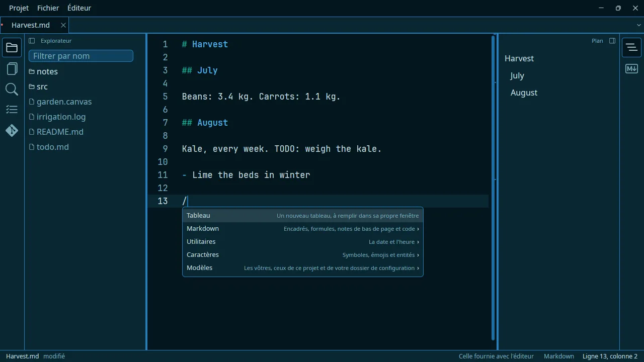Open the search magnifier icon in sidebar
This screenshot has width=644, height=362.
tap(12, 89)
